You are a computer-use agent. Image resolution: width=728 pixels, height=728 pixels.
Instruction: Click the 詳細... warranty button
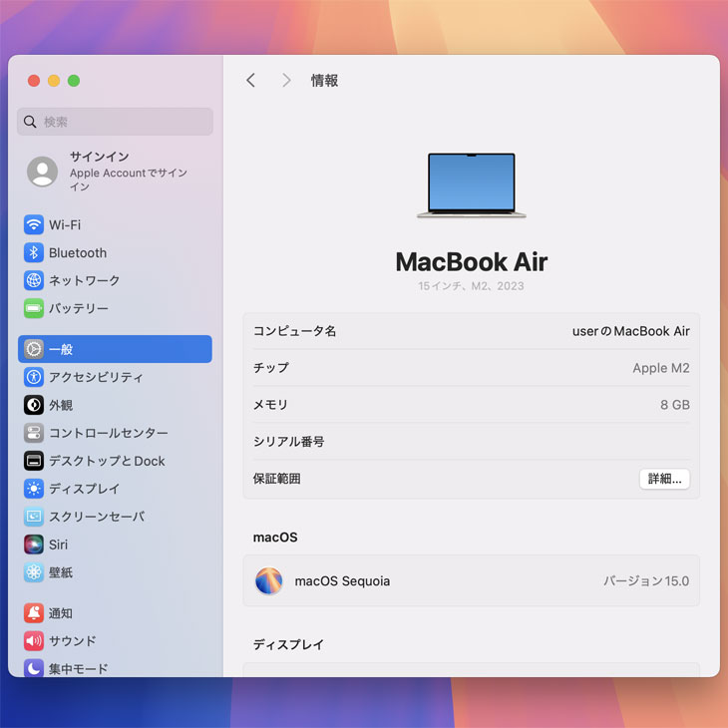click(x=664, y=479)
